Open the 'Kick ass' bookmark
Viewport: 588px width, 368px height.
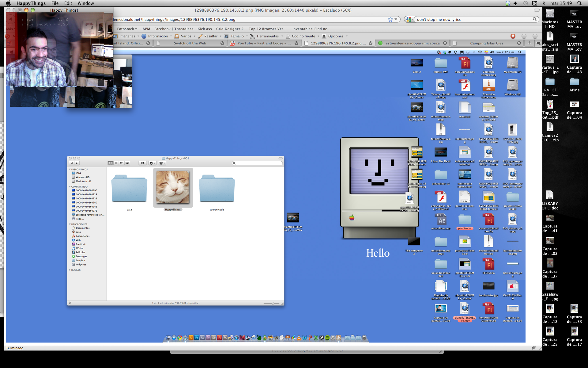click(x=205, y=29)
